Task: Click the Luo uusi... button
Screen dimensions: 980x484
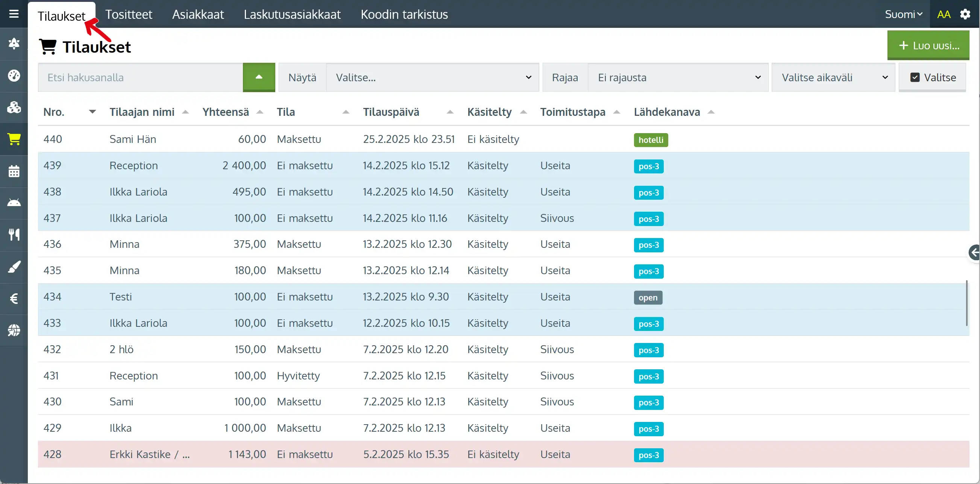Action: coord(928,45)
